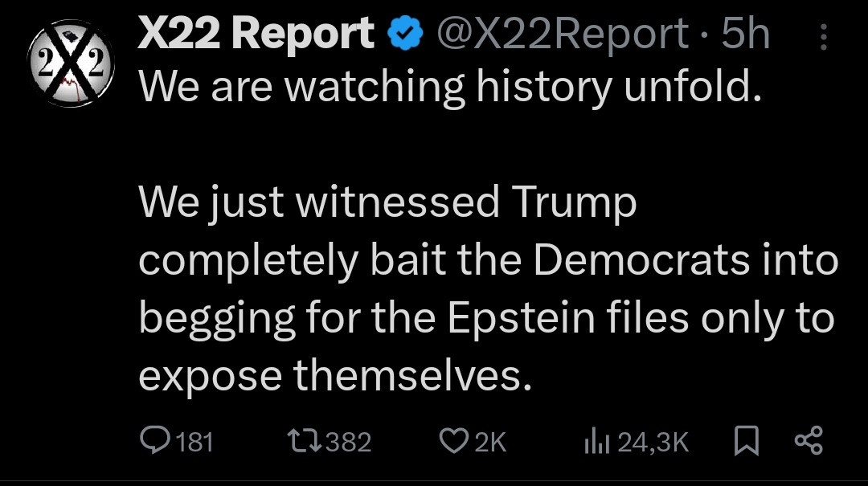Click the 2K likes count
The image size is (868, 486).
[x=489, y=442]
